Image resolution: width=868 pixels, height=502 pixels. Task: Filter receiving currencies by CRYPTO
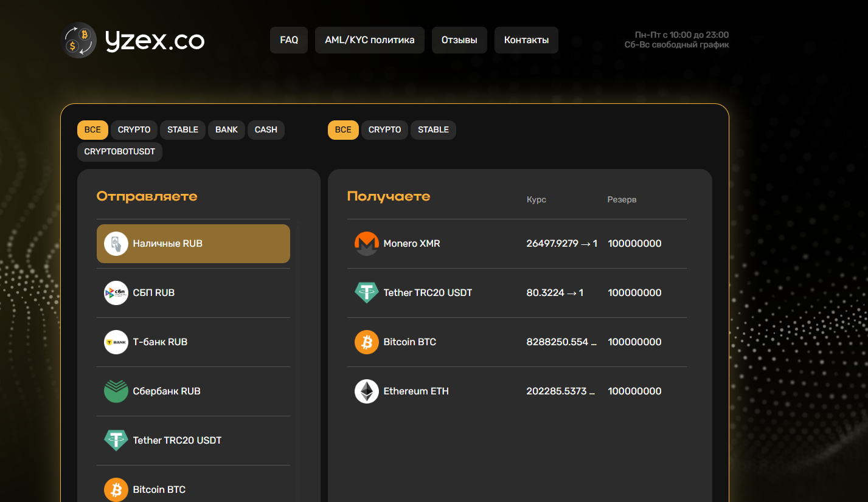click(385, 130)
